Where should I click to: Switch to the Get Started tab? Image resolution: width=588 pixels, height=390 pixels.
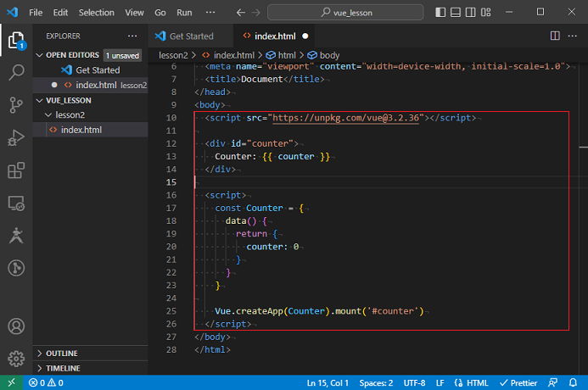(x=190, y=36)
